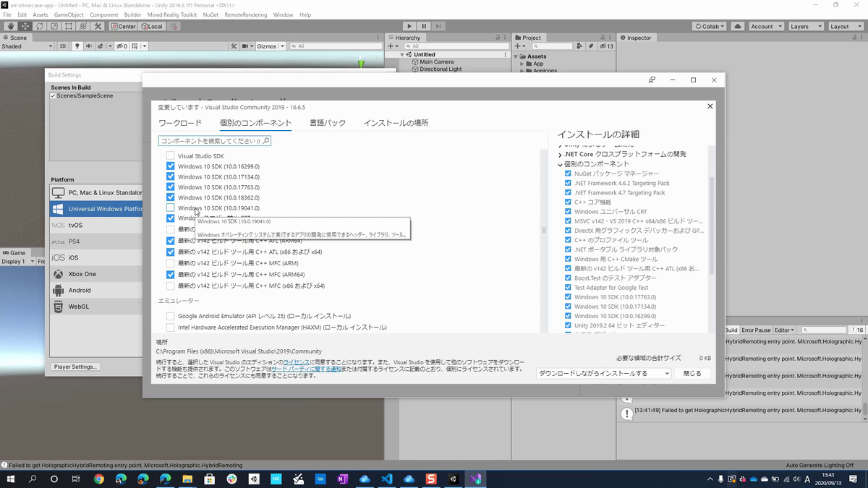Toggle Local handle rotation button

pos(152,26)
